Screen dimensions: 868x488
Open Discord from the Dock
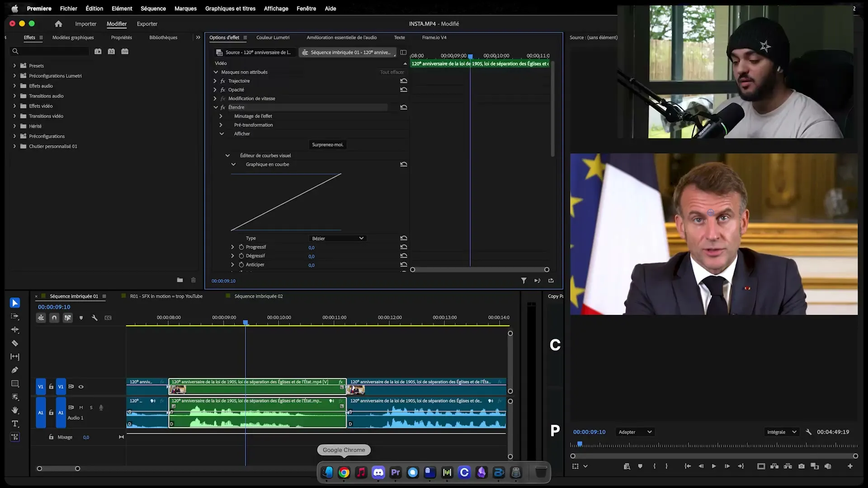[378, 473]
